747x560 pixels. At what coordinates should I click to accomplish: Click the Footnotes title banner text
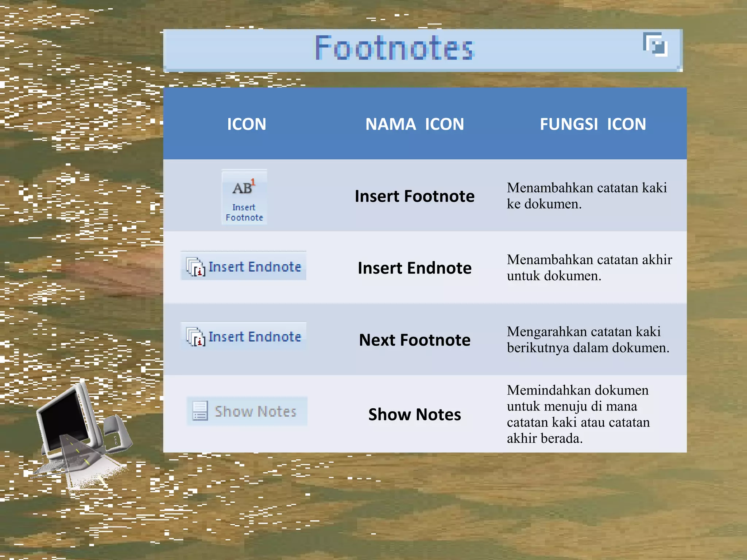pyautogui.click(x=394, y=48)
